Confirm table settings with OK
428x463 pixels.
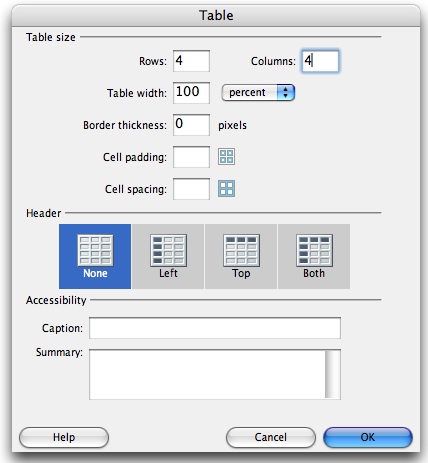368,437
